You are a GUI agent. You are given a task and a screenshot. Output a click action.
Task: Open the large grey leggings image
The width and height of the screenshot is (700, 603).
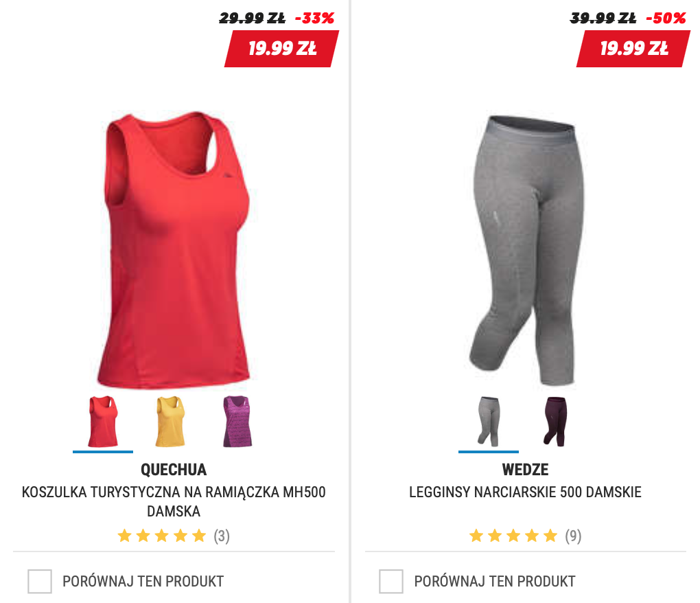[x=526, y=249]
